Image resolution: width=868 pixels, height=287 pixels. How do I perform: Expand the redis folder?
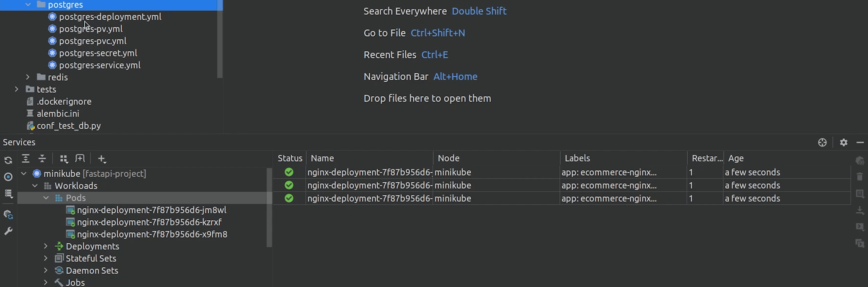point(28,77)
